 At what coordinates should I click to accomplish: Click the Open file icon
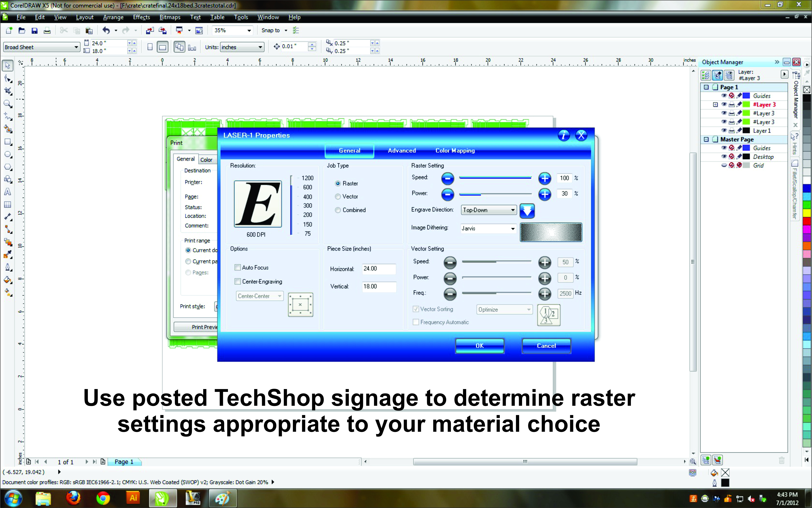click(22, 31)
